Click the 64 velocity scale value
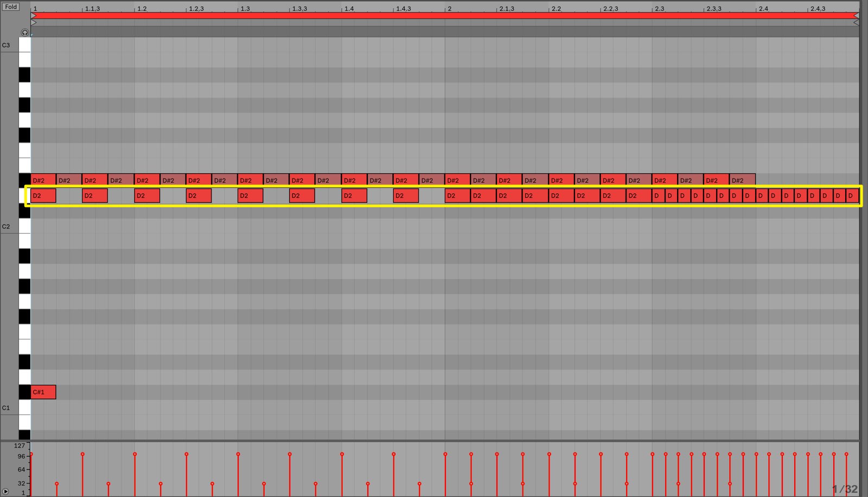Screen dimensions: 868x497 (21, 470)
